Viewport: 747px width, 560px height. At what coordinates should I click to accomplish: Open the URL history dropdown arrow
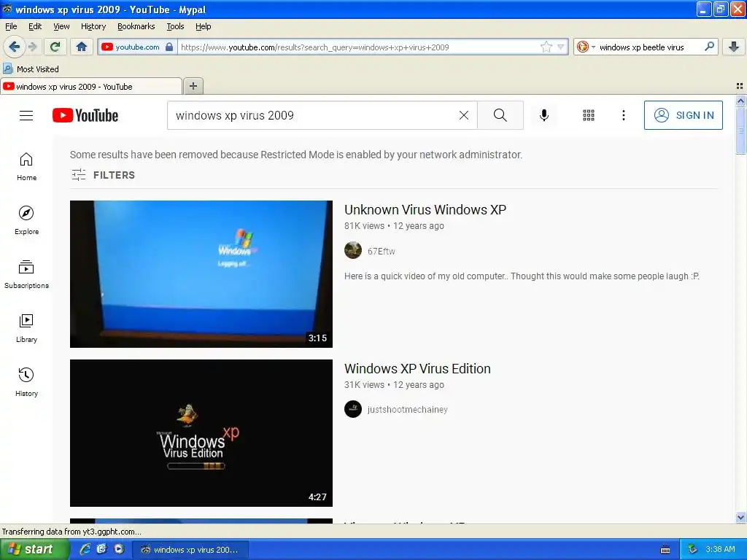coord(561,47)
